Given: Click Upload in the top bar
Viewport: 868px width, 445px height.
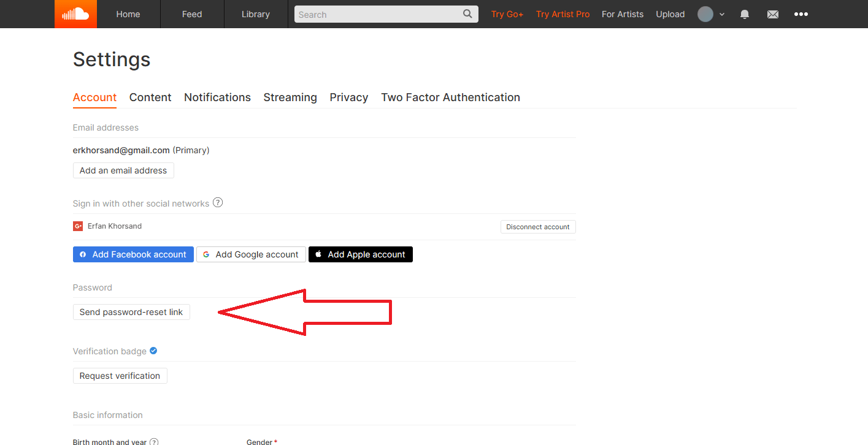Looking at the screenshot, I should 670,14.
